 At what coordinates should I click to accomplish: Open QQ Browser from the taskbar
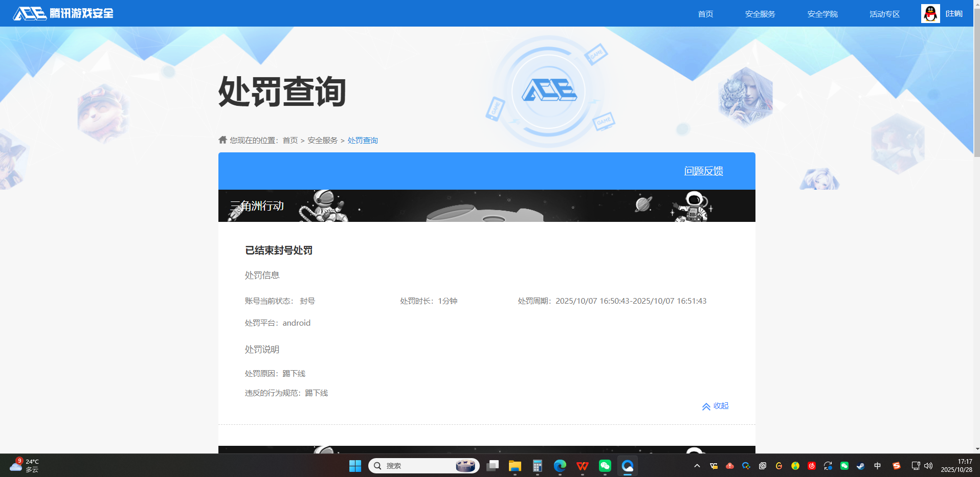[628, 466]
